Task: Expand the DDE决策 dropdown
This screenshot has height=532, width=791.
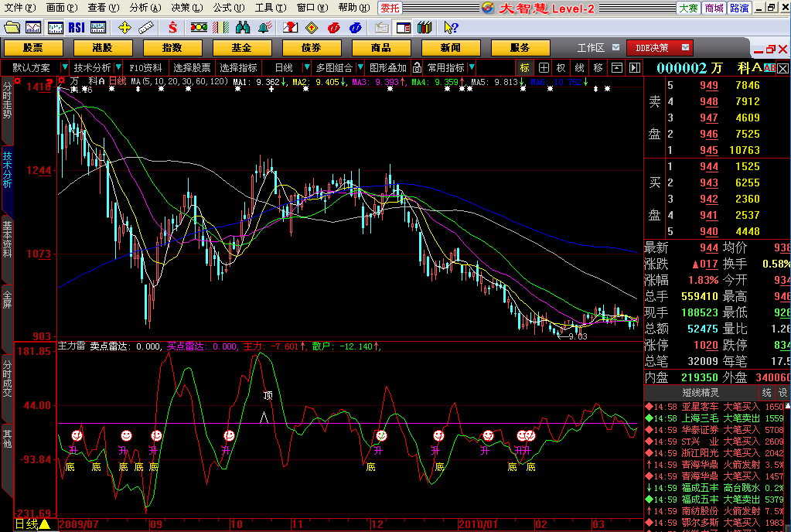Action: pos(687,48)
